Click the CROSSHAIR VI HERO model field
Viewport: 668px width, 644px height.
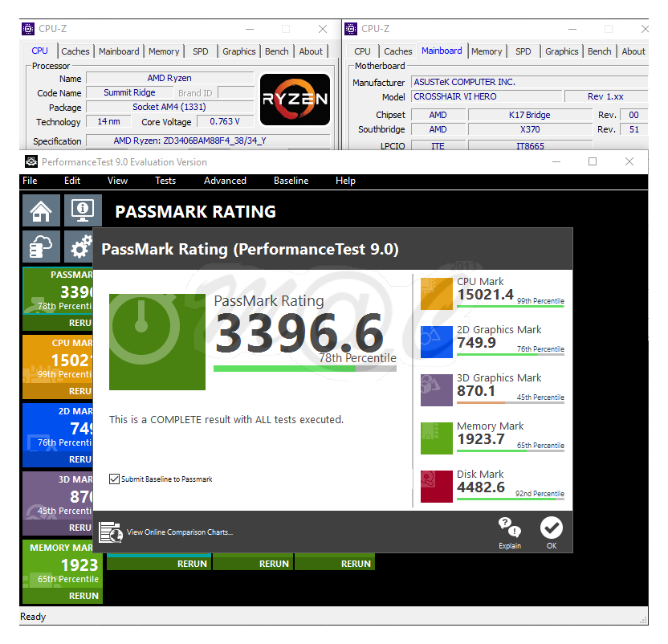486,96
